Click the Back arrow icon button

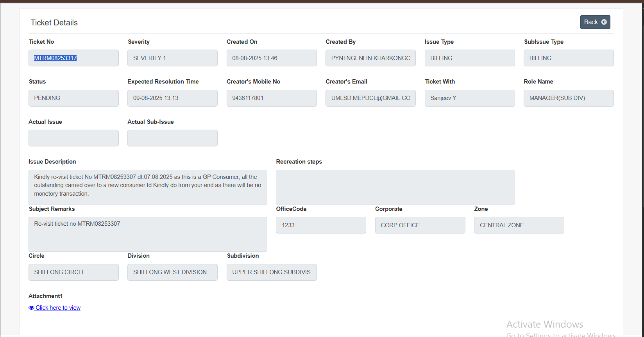[x=604, y=22]
